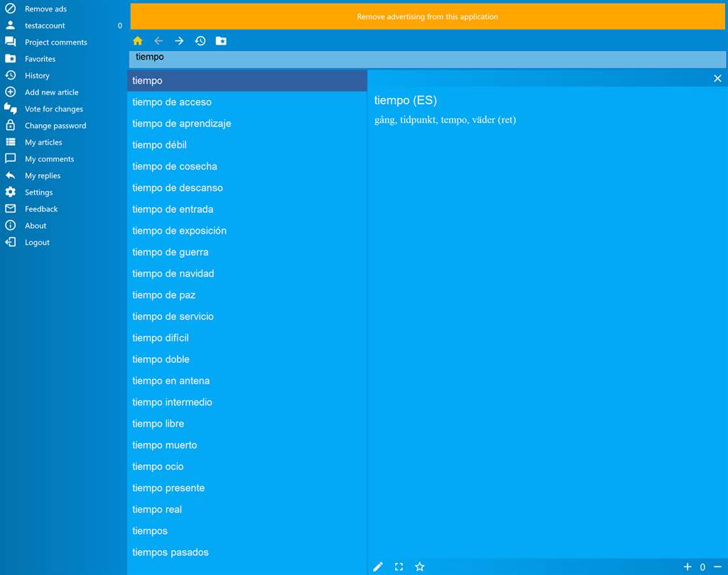The width and height of the screenshot is (728, 575).
Task: Select the tiempo muerto entry
Action: (247, 445)
